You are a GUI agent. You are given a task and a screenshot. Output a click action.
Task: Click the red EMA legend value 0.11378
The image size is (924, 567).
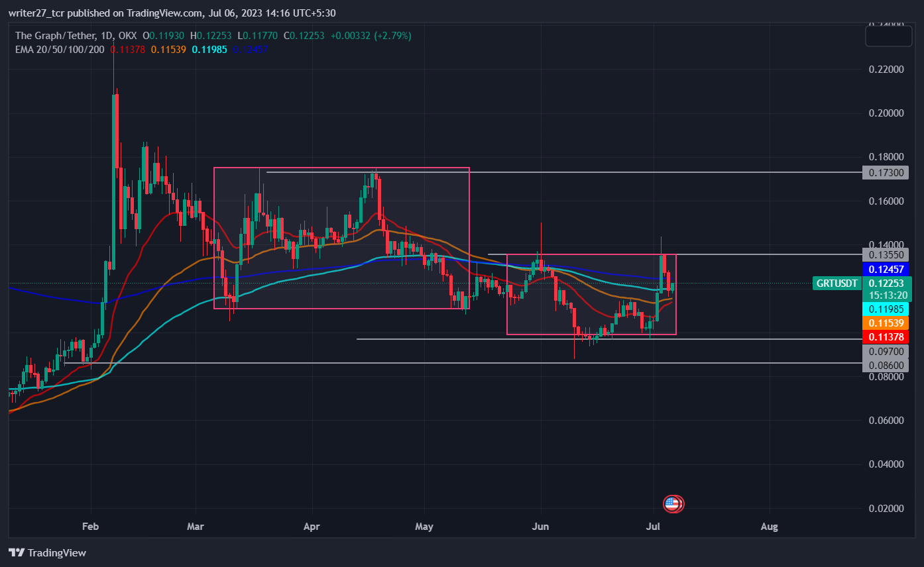(129, 49)
